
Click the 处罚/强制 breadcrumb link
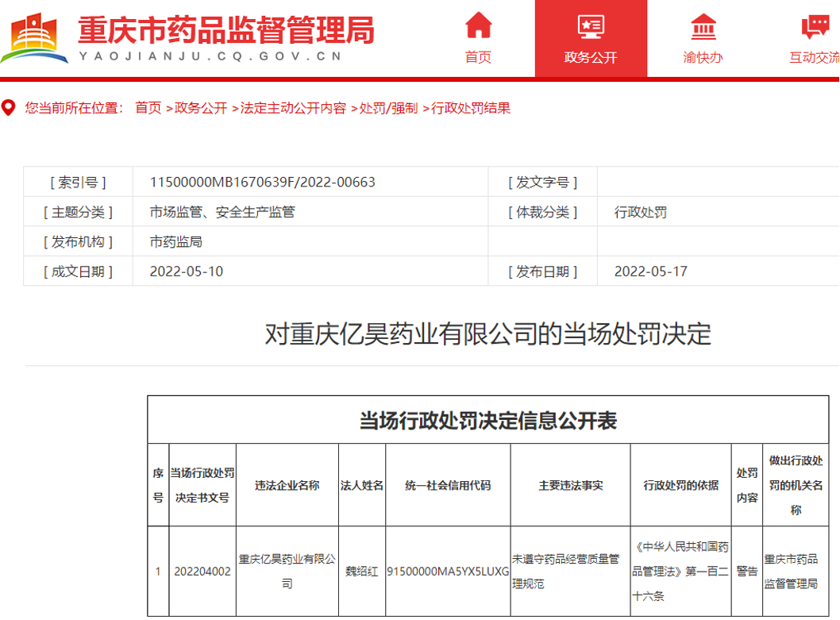point(388,108)
